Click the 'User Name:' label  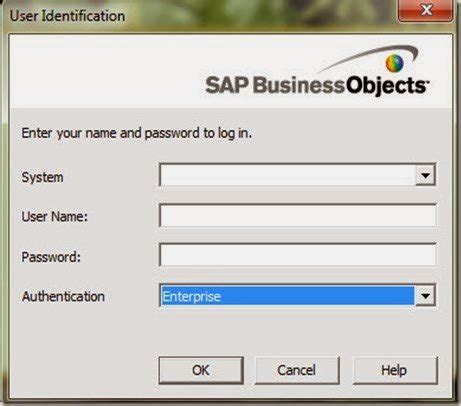(x=55, y=217)
